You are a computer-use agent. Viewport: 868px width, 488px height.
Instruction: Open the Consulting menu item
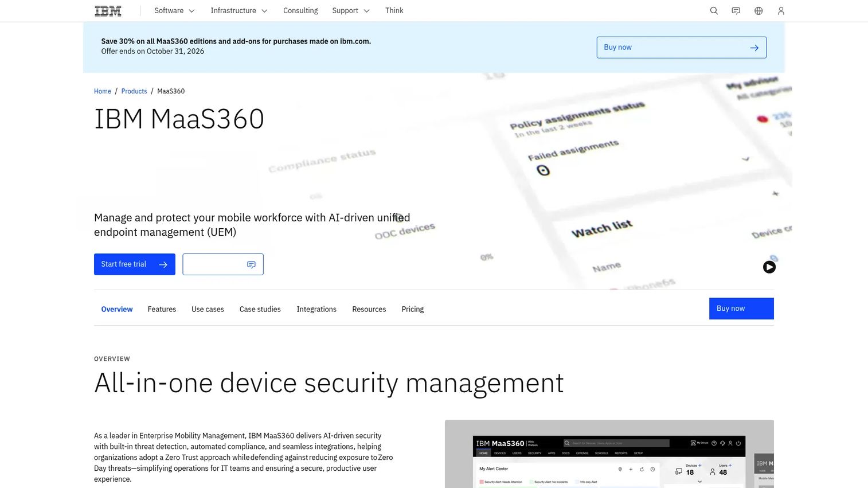click(x=300, y=11)
